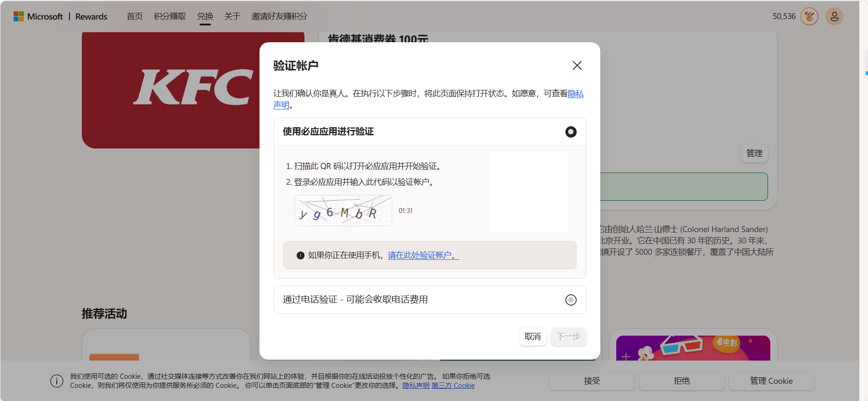Open the 请在此处验证帐户 link
The image size is (868, 401).
[424, 255]
